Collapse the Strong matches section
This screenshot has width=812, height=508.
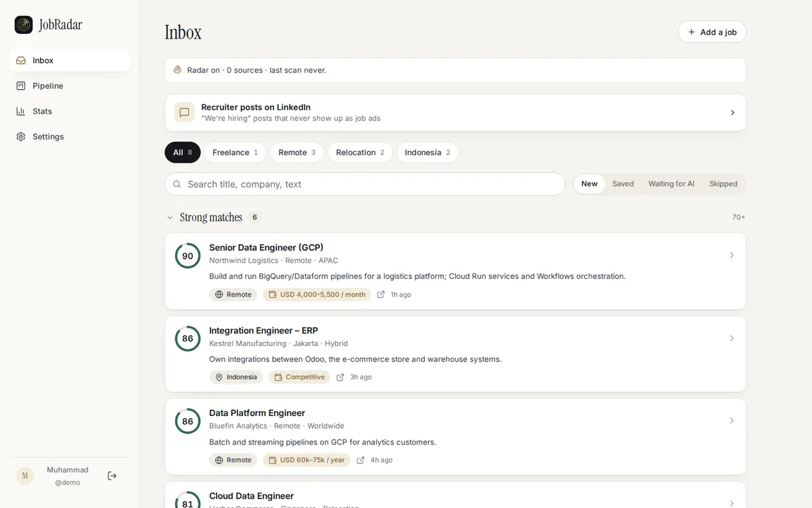[170, 217]
